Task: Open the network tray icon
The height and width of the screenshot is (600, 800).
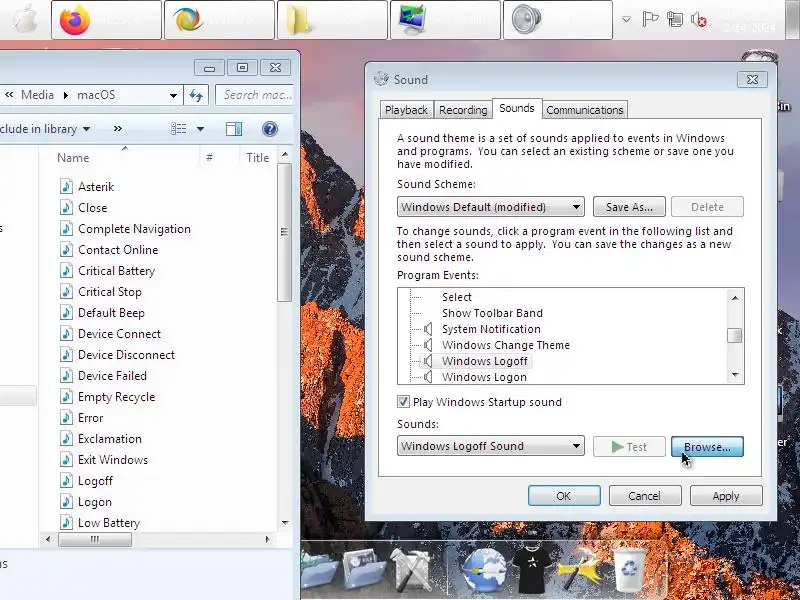Action: coord(674,19)
